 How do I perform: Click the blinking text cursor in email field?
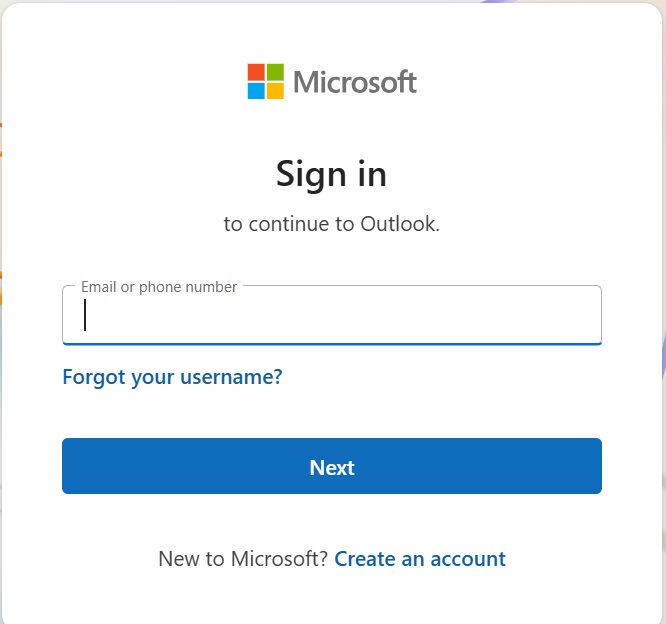(x=86, y=316)
